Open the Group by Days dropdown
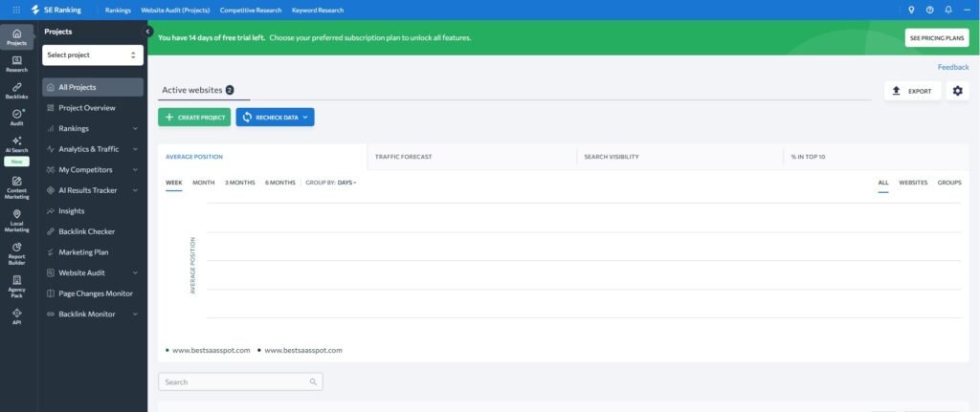The image size is (980, 412). pyautogui.click(x=345, y=182)
